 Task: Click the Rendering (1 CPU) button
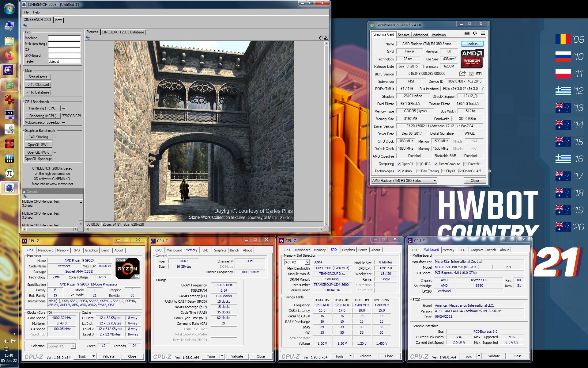point(43,108)
